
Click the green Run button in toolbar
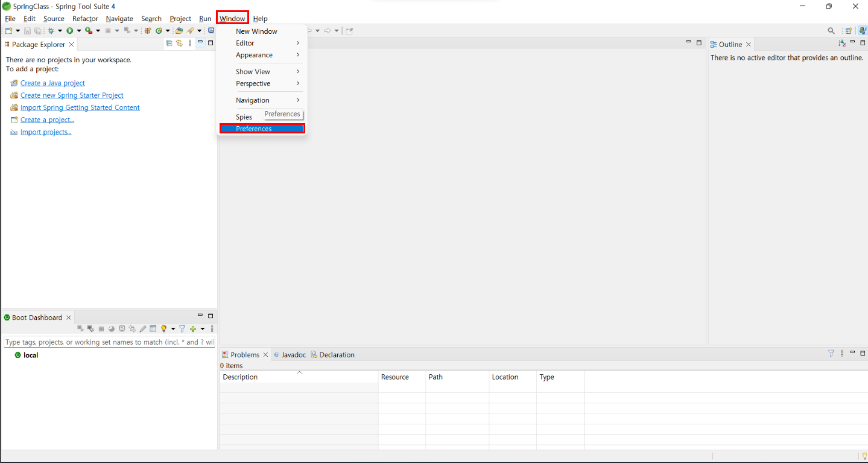[x=70, y=31]
